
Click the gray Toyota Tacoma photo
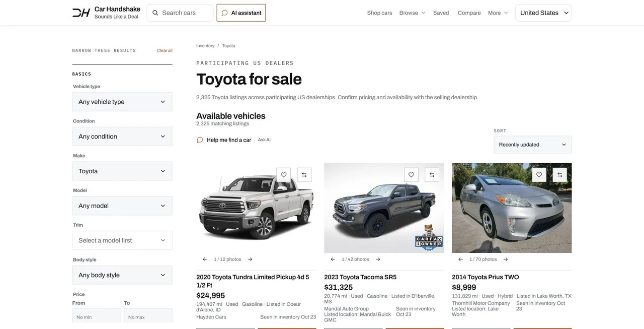click(384, 208)
